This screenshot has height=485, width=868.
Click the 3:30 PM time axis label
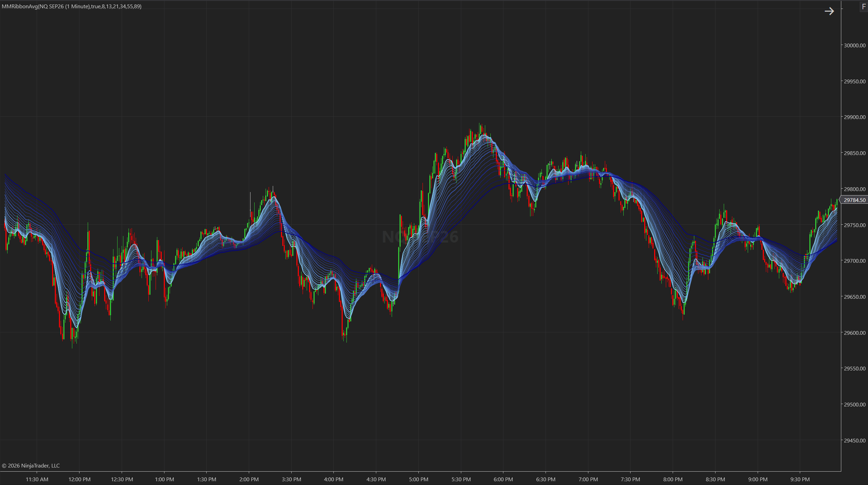tap(291, 479)
